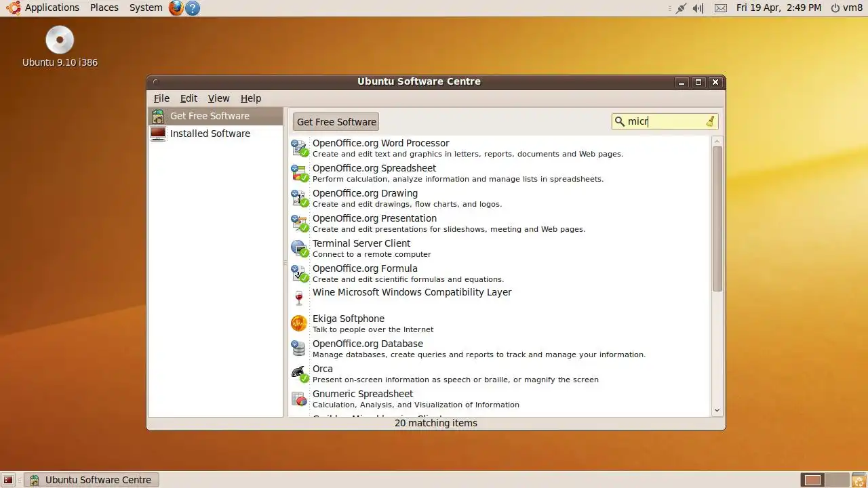Select the Gnumeric Spreadsheet entry
This screenshot has height=488, width=868.
[499, 399]
